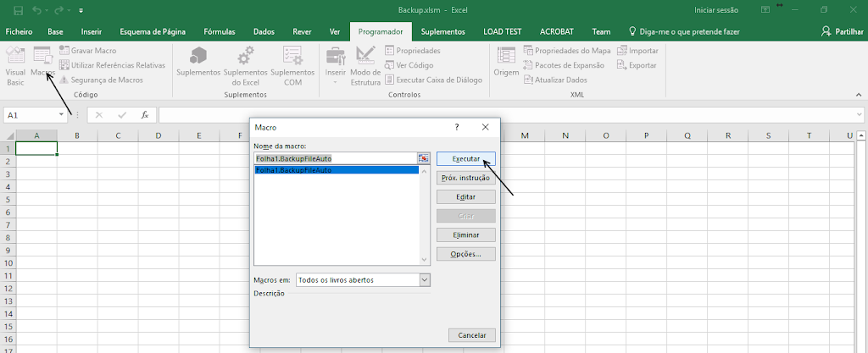
Task: Switch to the Ver tab
Action: pyautogui.click(x=335, y=31)
